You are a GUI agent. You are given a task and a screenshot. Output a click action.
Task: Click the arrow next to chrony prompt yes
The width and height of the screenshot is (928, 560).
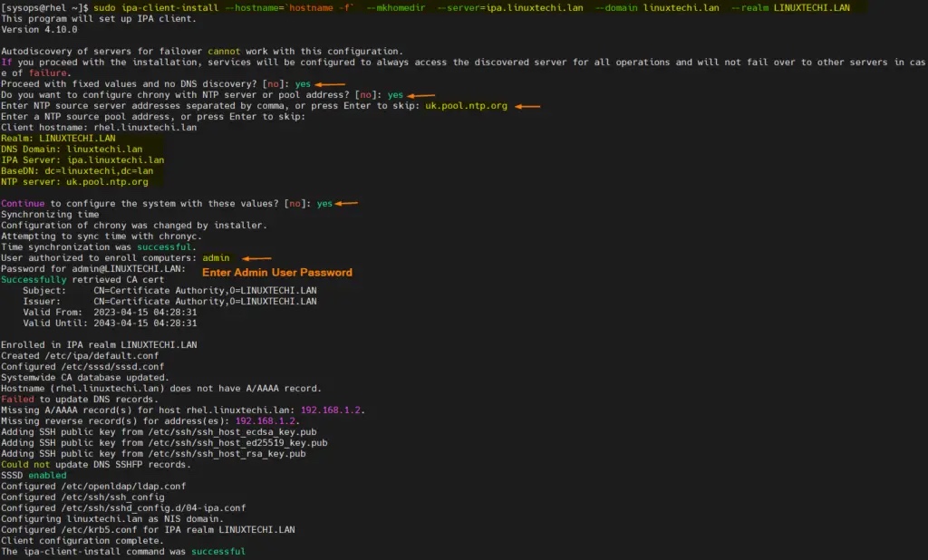(x=421, y=95)
